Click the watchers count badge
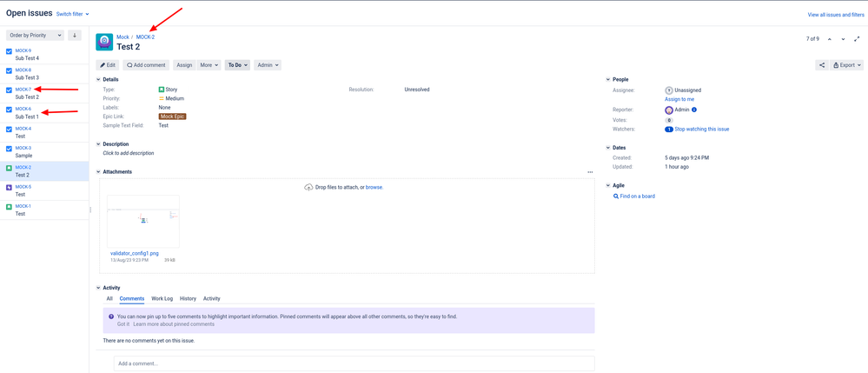The image size is (868, 373). (669, 130)
